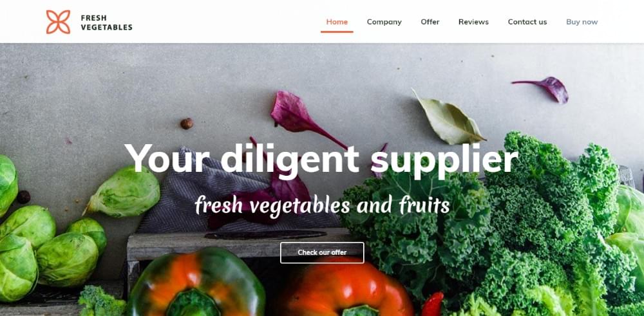Click the orange underline beneath Home
This screenshot has height=316, width=644.
click(337, 32)
